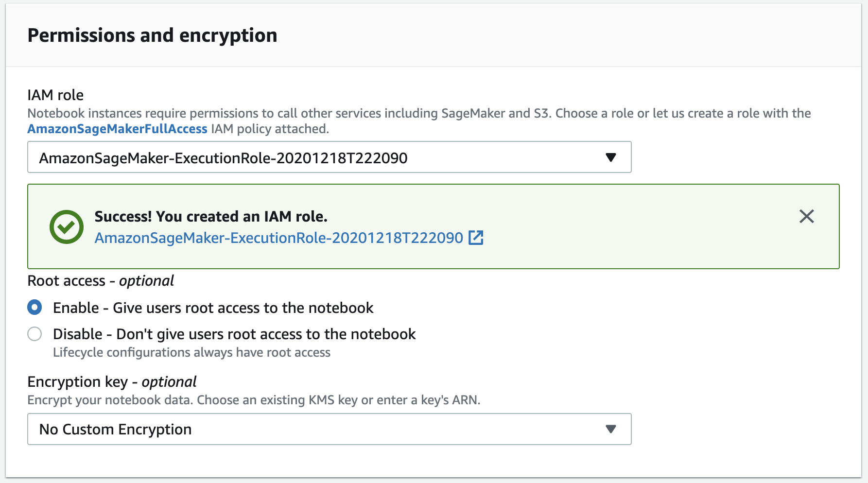Click the Permissions and encryption heading
This screenshot has height=483, width=868.
(x=152, y=35)
